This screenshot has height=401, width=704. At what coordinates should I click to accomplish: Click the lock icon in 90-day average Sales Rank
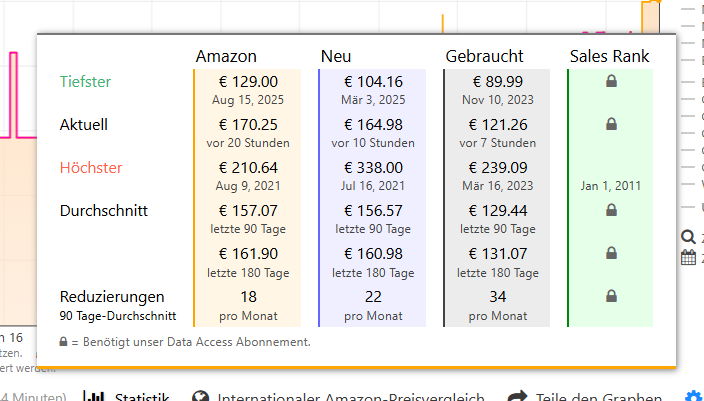(610, 211)
